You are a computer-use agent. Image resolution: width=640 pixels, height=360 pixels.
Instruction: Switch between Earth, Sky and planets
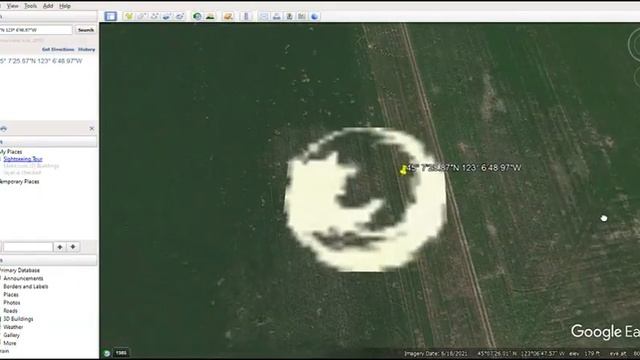pyautogui.click(x=228, y=16)
